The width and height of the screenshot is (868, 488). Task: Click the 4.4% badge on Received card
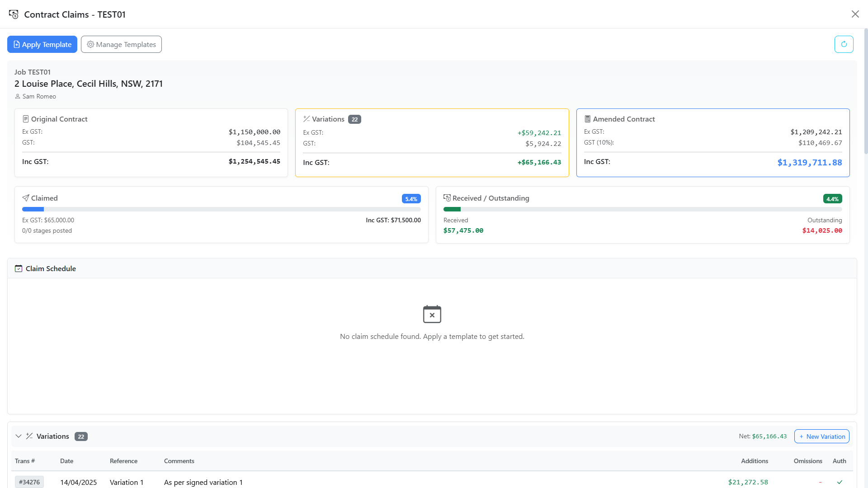[832, 198]
